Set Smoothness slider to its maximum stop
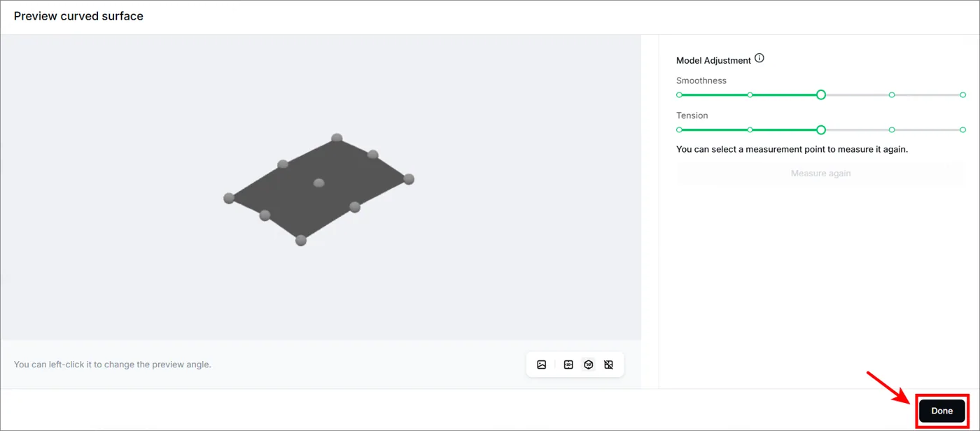Screen dimensions: 980x431 [x=962, y=94]
